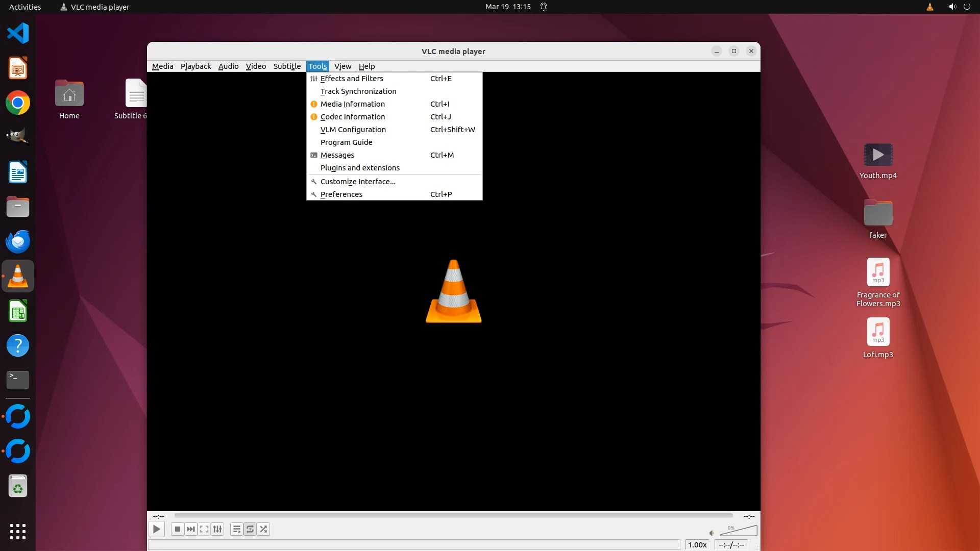
Task: Click Customize Interface option
Action: click(357, 182)
